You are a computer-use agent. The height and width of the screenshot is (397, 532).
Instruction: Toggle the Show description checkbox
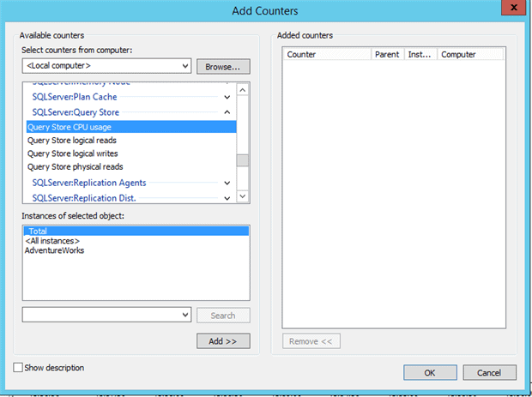(18, 368)
